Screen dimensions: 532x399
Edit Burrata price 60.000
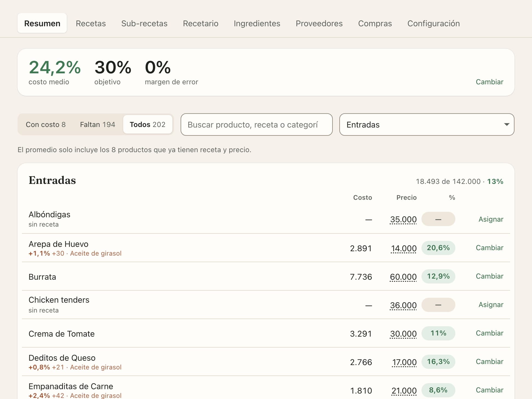403,277
